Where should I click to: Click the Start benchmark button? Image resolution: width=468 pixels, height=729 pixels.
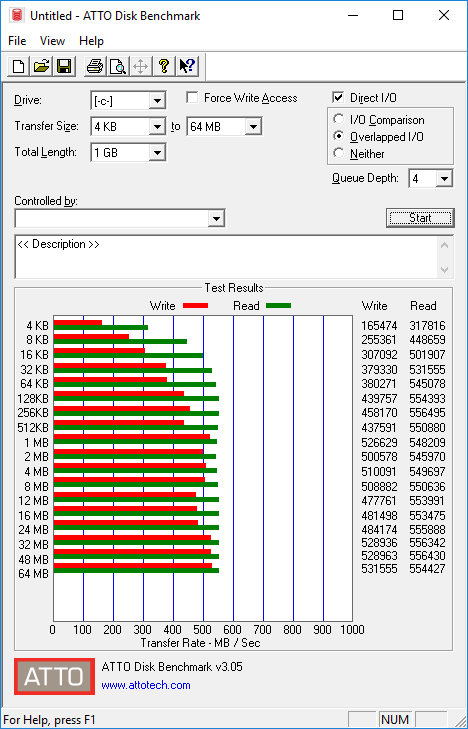click(420, 218)
